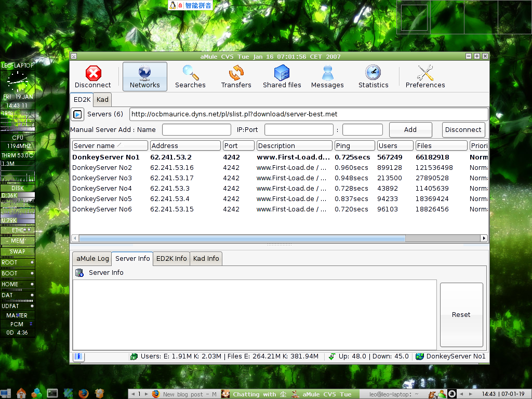Open the Kad Info tab
This screenshot has height=399, width=532.
click(x=206, y=259)
